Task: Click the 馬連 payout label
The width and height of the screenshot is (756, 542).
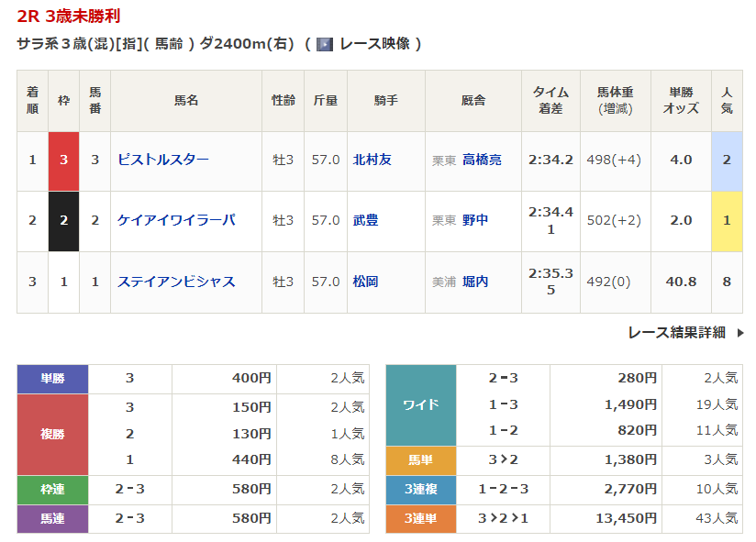Action: [52, 519]
